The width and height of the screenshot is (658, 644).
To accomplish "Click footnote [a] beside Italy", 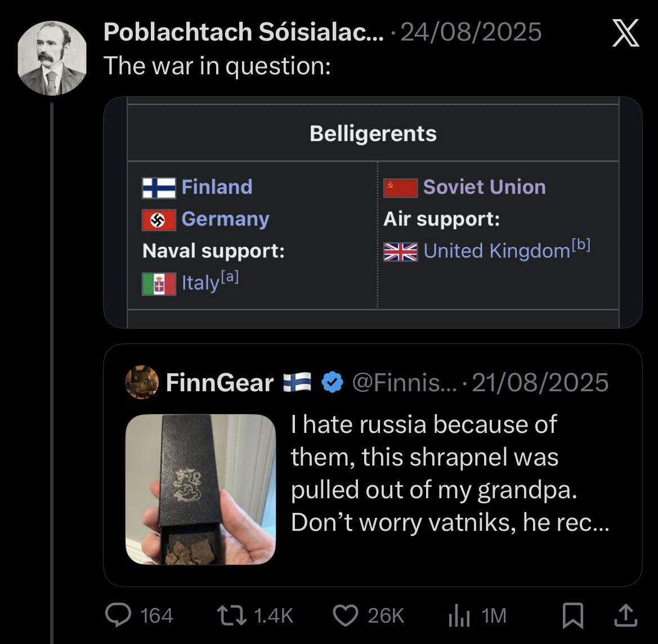I will click(x=230, y=278).
